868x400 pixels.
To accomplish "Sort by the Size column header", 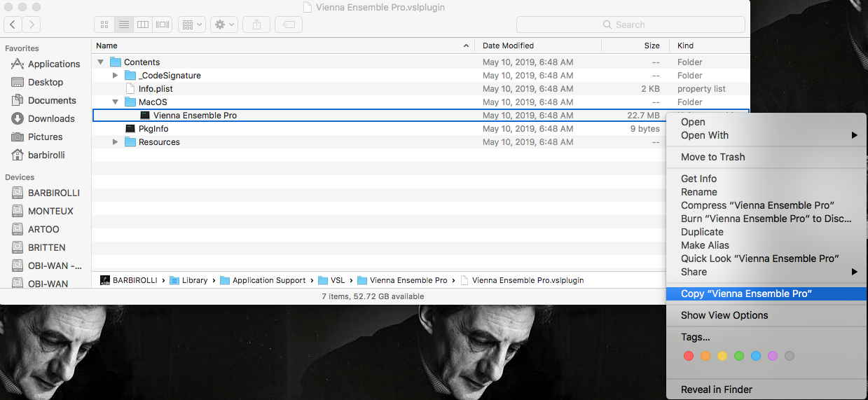I will [635, 46].
